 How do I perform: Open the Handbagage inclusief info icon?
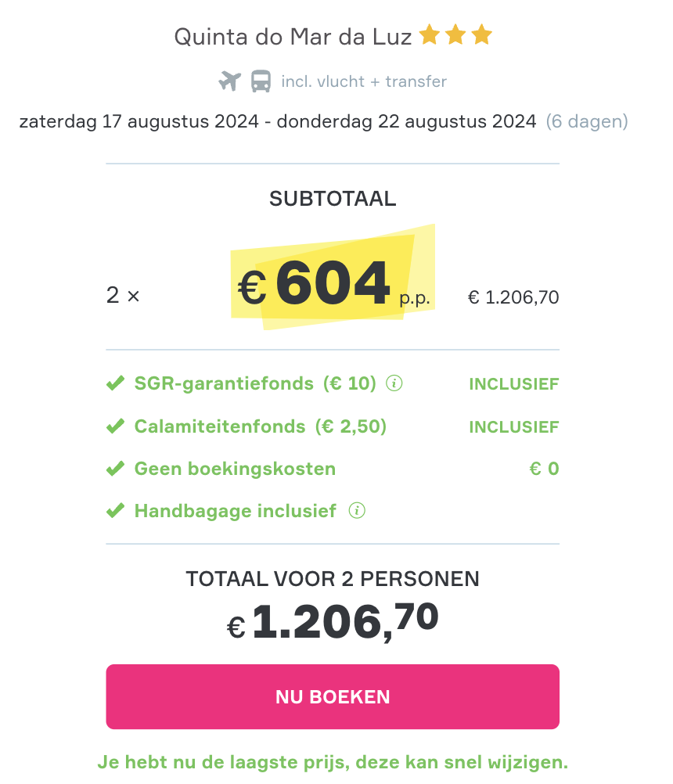coord(357,510)
